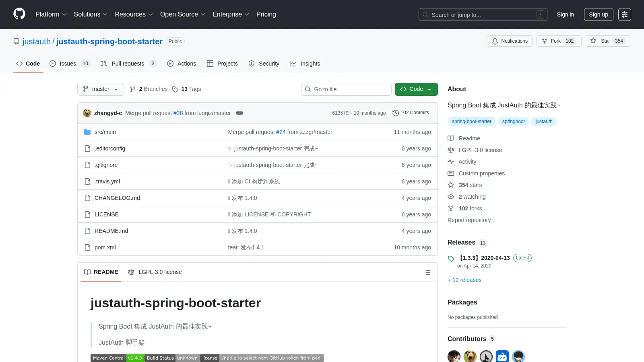Open the .travis.yml file
644x362 pixels.
[107, 181]
